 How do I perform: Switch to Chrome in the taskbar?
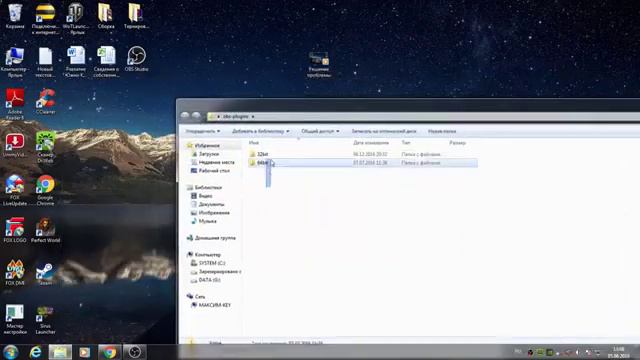point(109,352)
